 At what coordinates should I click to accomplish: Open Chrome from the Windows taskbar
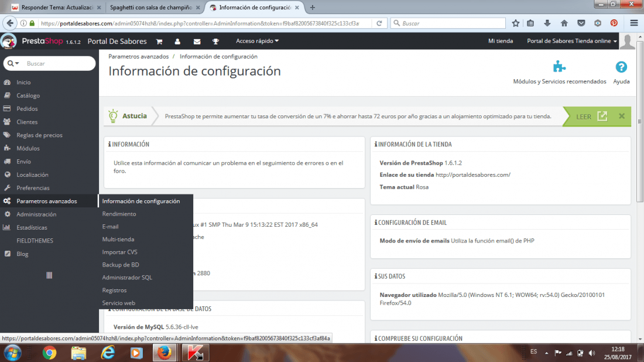coord(49,353)
